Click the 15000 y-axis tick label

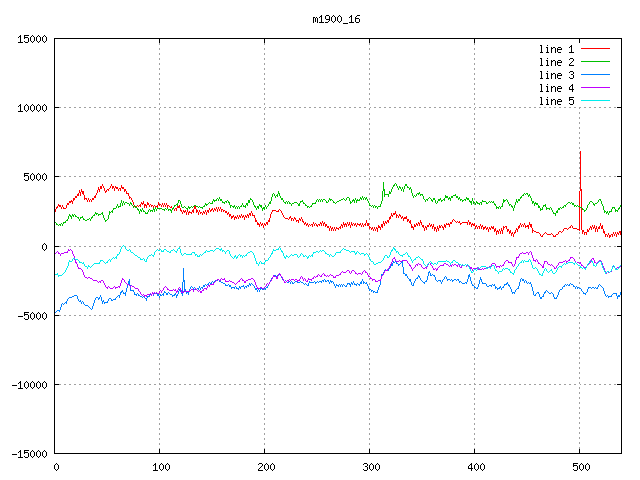click(32, 39)
